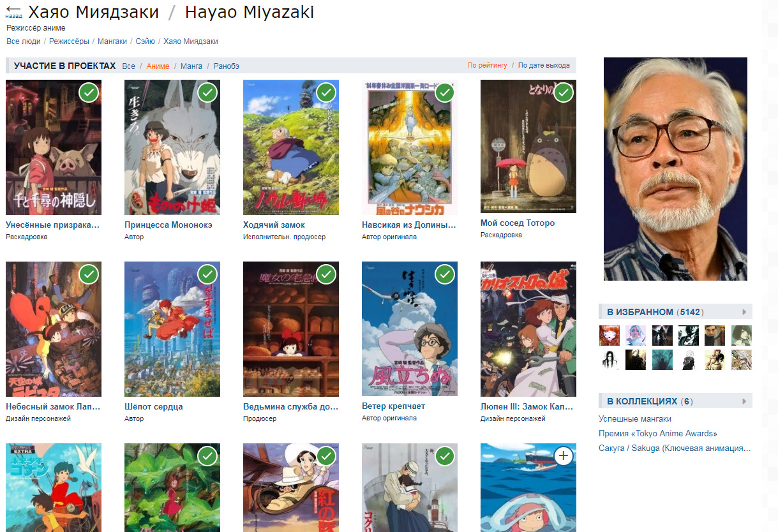
Task: Click the first avatar in В избранном
Action: point(609,336)
